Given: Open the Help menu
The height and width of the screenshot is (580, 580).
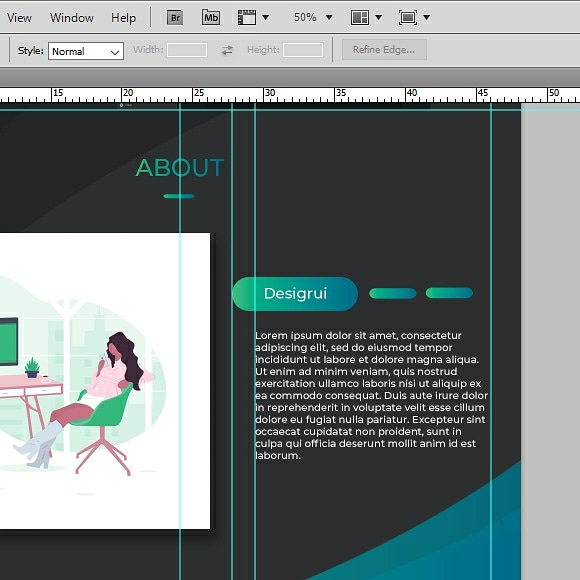Looking at the screenshot, I should 124,17.
